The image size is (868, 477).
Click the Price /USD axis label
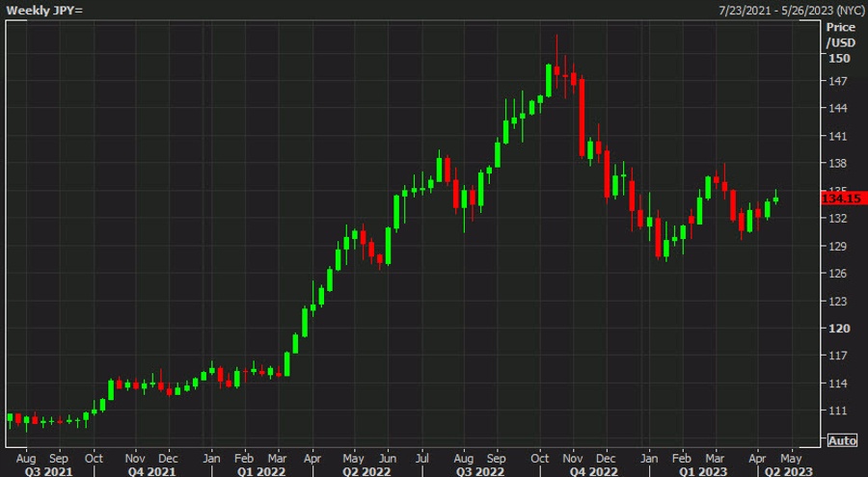[840, 35]
